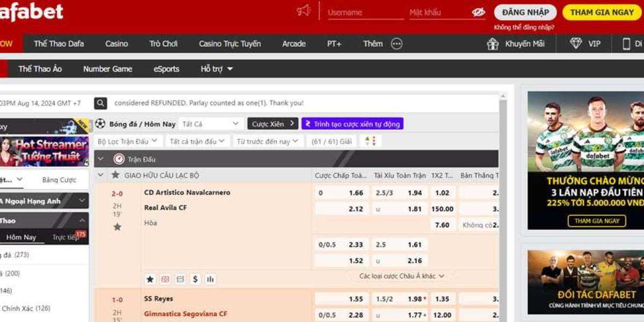Switch to the Hôm Nay sidebar tab
Viewport: 644px width, 322px height.
click(21, 237)
